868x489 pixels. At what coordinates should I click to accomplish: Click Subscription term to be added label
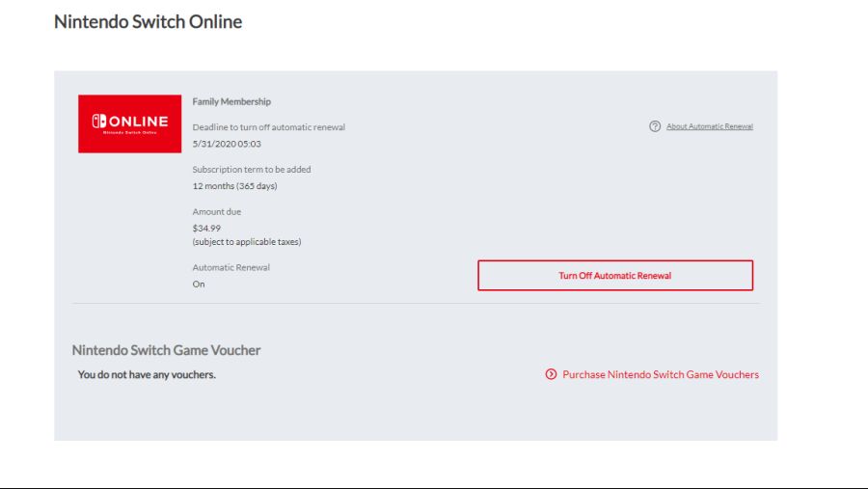(x=252, y=170)
